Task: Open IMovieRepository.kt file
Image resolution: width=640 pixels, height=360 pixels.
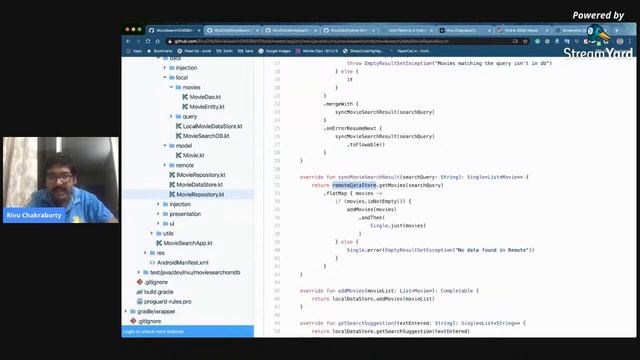Action: pos(201,175)
